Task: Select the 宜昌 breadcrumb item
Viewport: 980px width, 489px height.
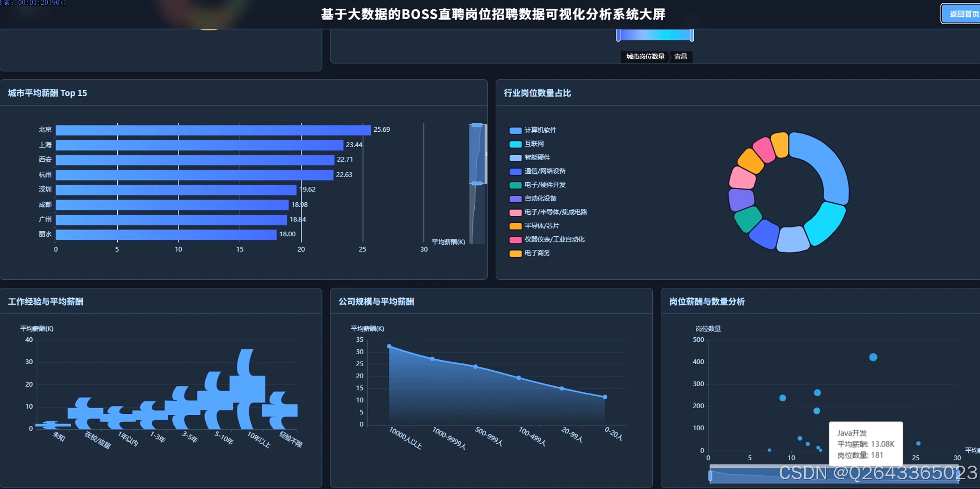Action: coord(680,57)
